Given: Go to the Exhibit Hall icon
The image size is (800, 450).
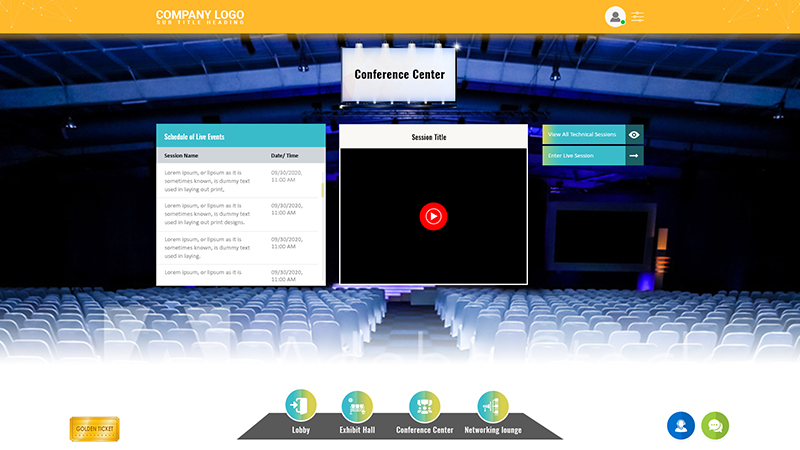Looking at the screenshot, I should (357, 406).
